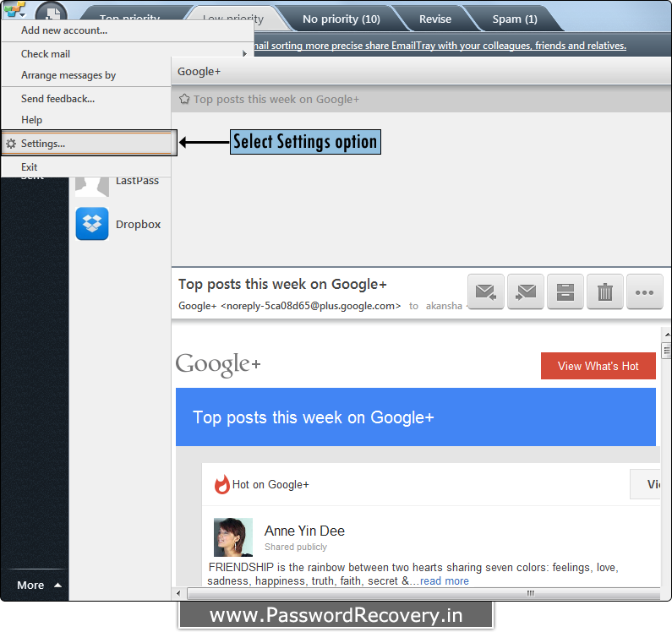Click the LastPass sender avatar
Viewport: 672px width, 632px height.
click(92, 187)
